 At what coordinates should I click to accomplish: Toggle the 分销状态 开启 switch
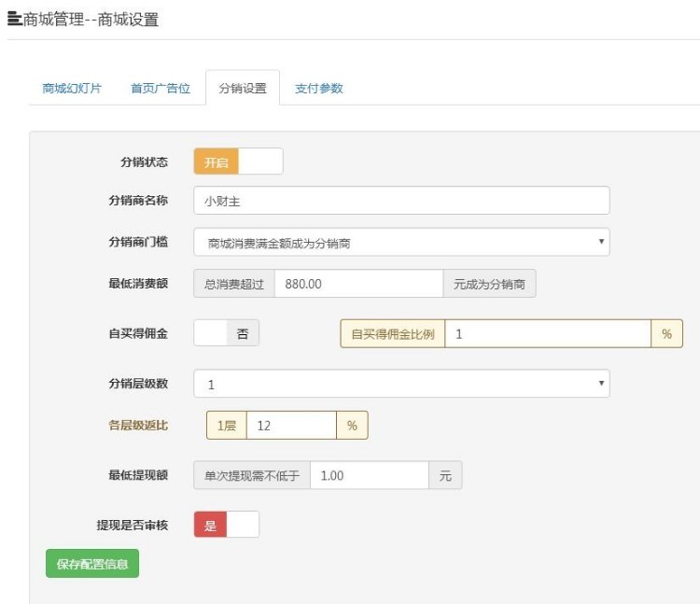(x=238, y=162)
